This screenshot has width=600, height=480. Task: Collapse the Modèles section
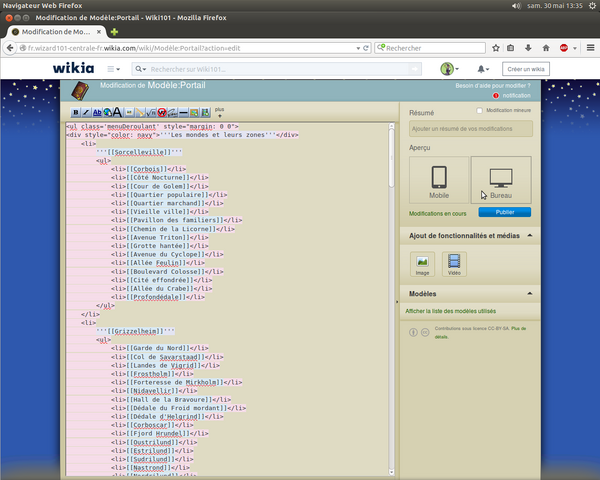pyautogui.click(x=530, y=294)
